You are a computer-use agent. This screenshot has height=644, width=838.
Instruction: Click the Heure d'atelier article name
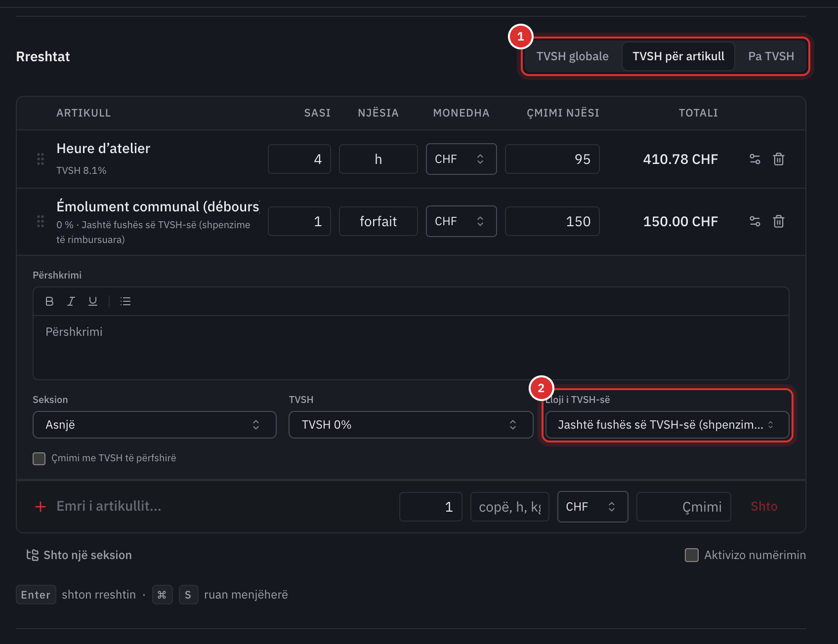click(x=103, y=148)
